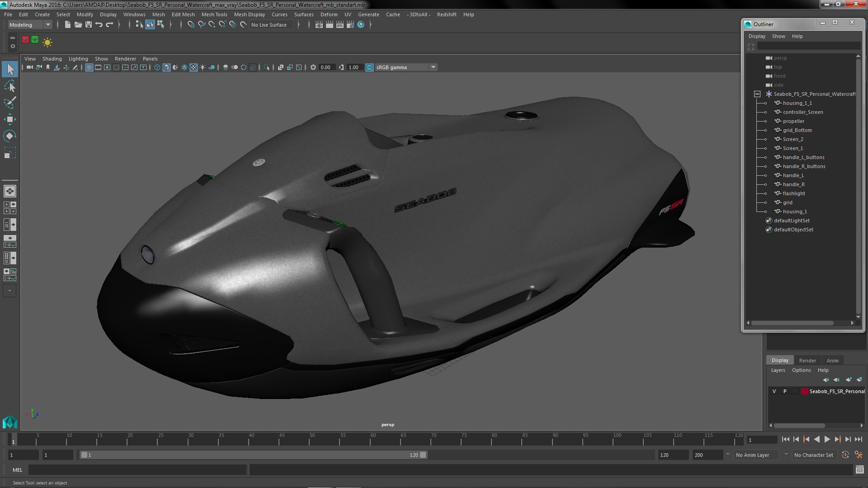Click the New scene icon
The height and width of the screenshot is (488, 868).
(68, 25)
